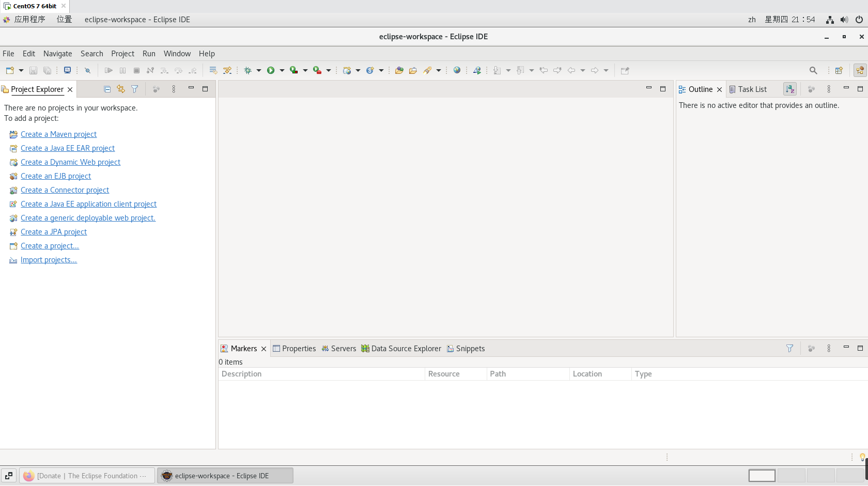
Task: Click the Terminate debug icon
Action: pyautogui.click(x=136, y=70)
